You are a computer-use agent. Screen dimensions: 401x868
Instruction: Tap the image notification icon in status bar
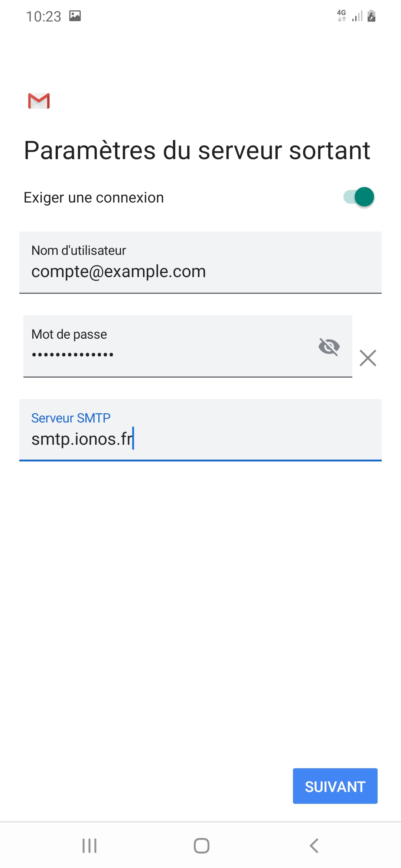(x=75, y=16)
